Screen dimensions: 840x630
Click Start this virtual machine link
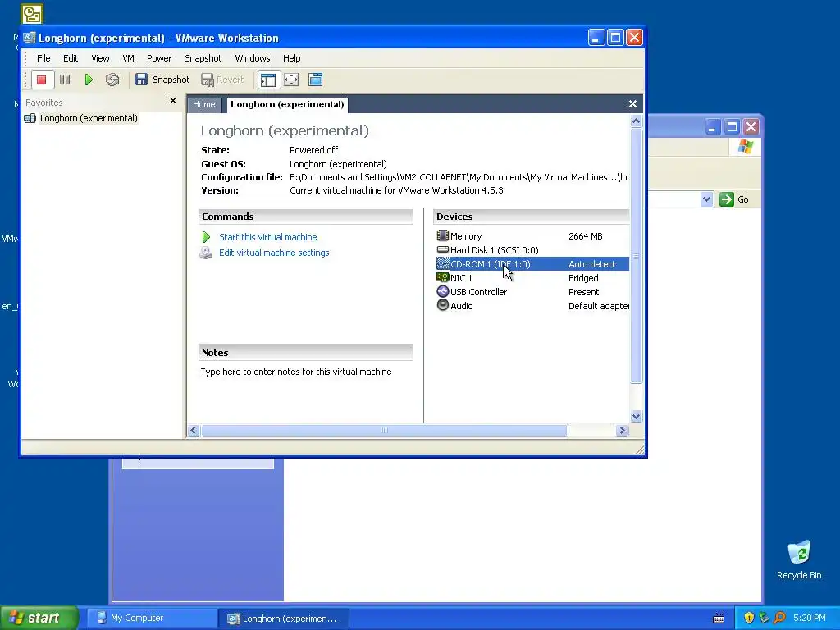(268, 237)
